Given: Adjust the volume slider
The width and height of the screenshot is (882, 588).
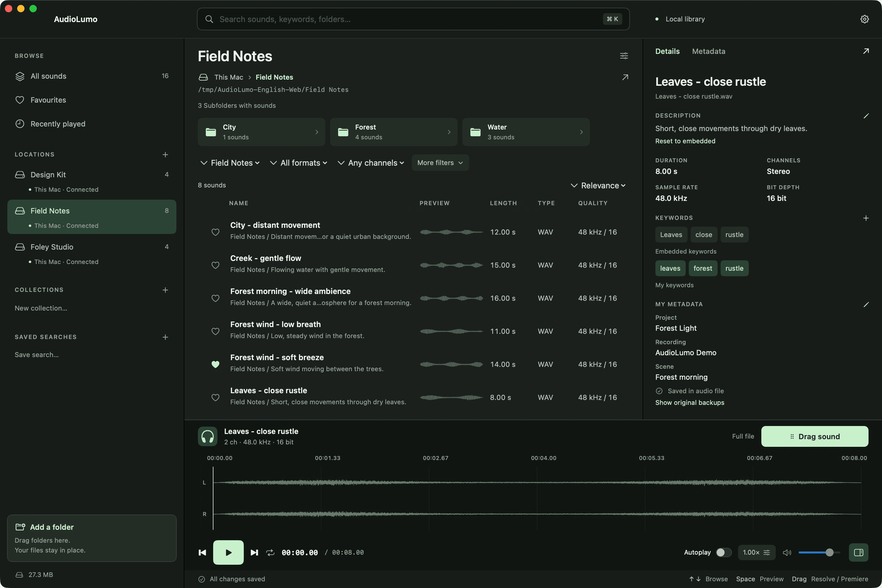Looking at the screenshot, I should click(819, 552).
